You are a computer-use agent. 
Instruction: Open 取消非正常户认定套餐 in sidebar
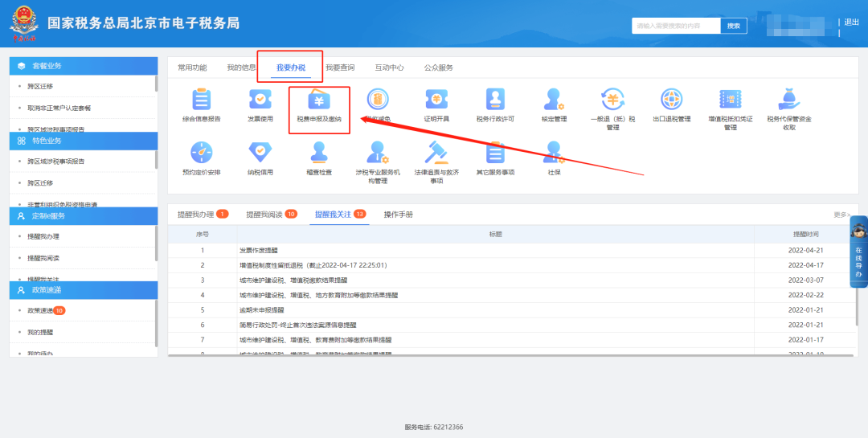[59, 108]
